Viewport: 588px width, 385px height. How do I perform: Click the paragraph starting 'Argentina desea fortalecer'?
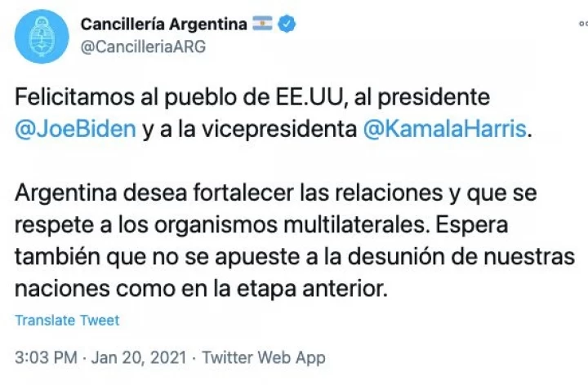pyautogui.click(x=295, y=241)
